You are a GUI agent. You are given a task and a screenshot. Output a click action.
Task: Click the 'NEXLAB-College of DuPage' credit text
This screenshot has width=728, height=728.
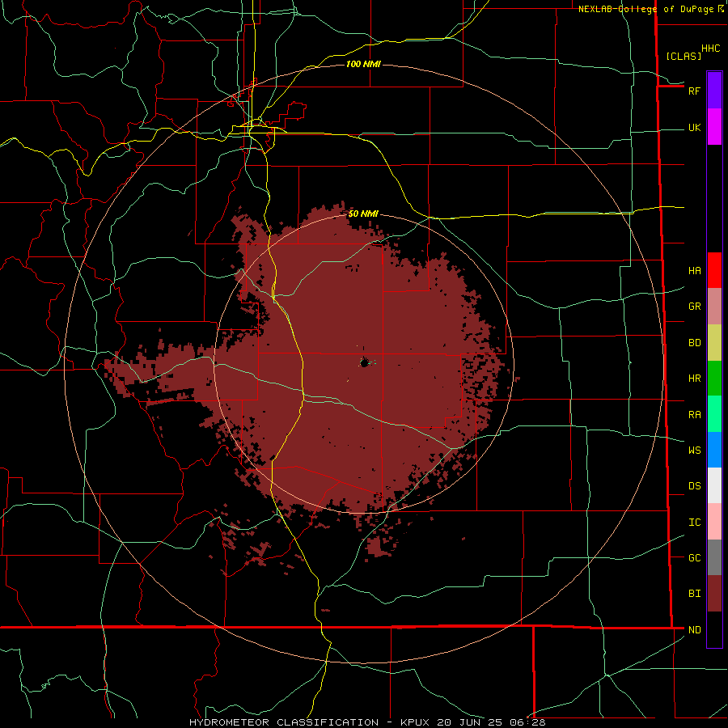645,9
